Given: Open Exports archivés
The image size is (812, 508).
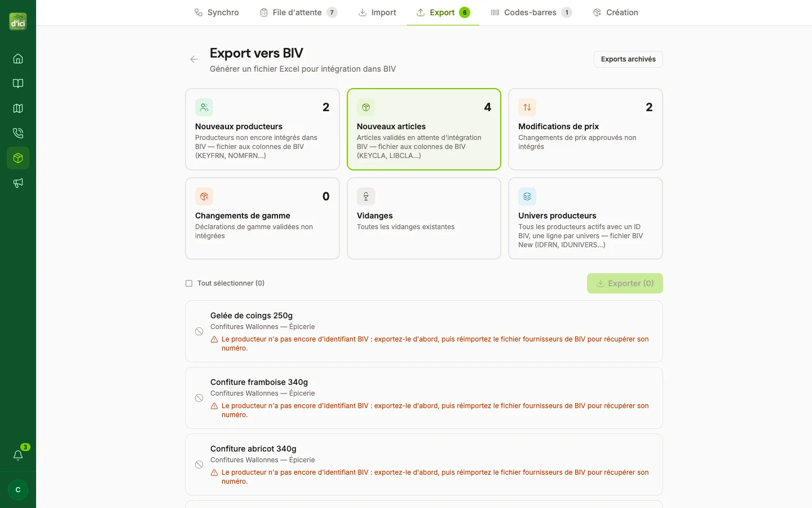Looking at the screenshot, I should [628, 59].
